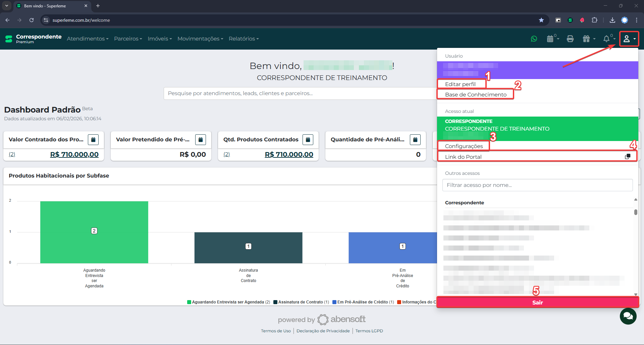Expand the Atendimentos dropdown menu

pos(88,39)
